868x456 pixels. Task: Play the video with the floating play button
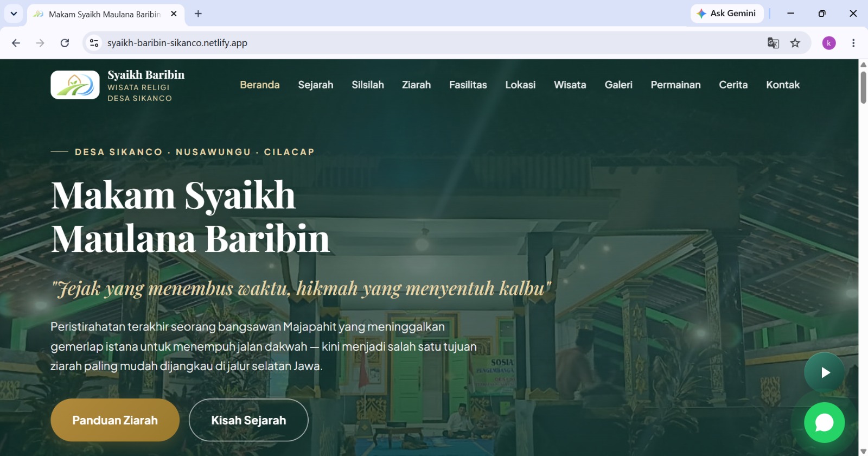pyautogui.click(x=824, y=372)
